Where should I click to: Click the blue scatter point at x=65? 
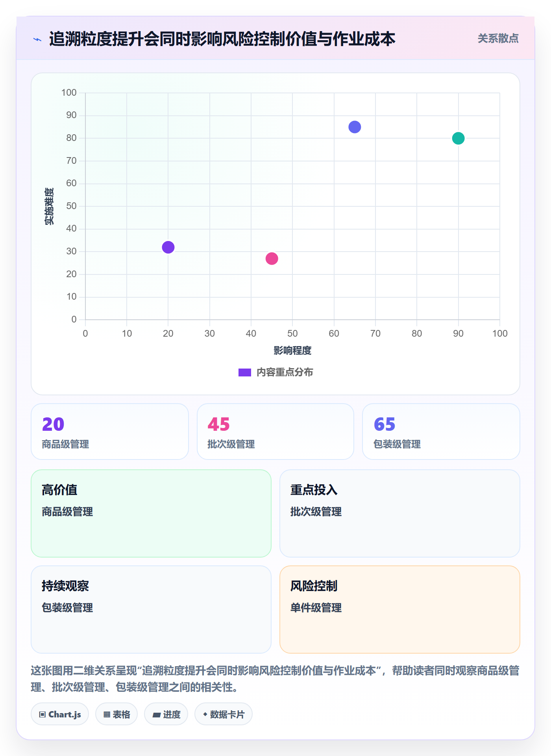355,127
